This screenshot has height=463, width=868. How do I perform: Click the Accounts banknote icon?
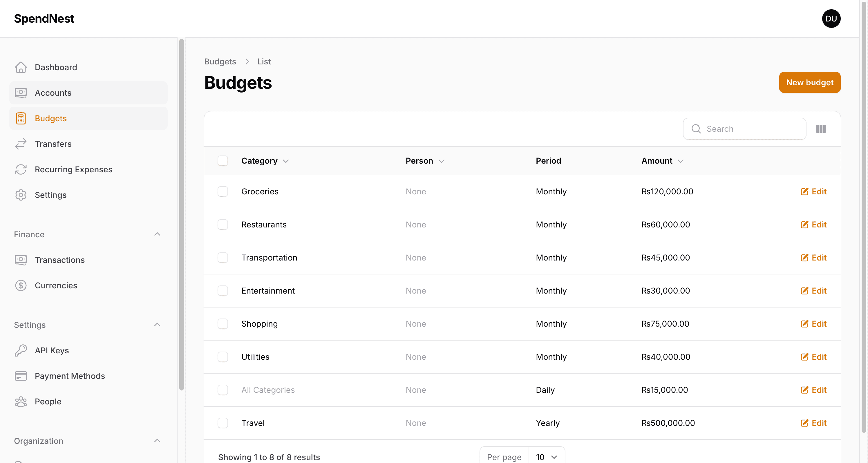click(x=21, y=93)
